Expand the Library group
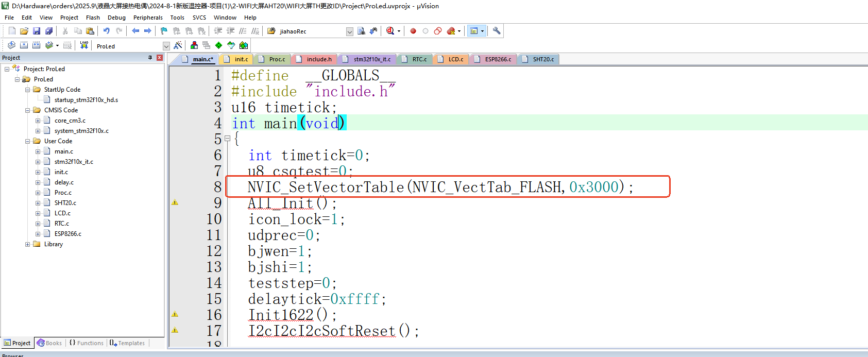Screen dimensions: 868x357 [x=27, y=244]
